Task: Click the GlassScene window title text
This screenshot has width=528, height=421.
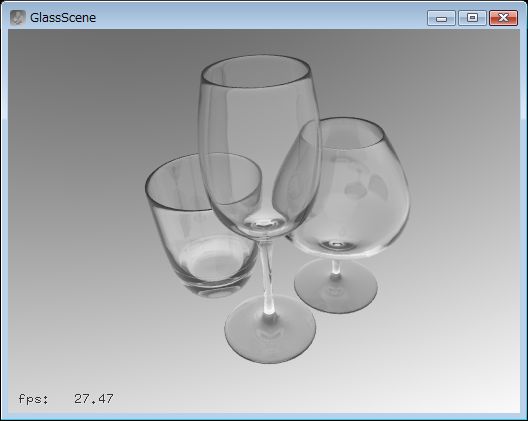Action: [63, 18]
